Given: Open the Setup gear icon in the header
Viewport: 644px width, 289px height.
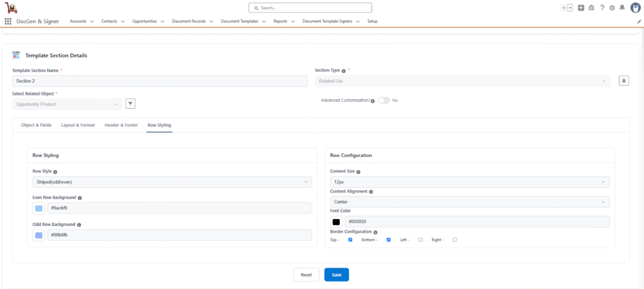Looking at the screenshot, I should click(612, 8).
